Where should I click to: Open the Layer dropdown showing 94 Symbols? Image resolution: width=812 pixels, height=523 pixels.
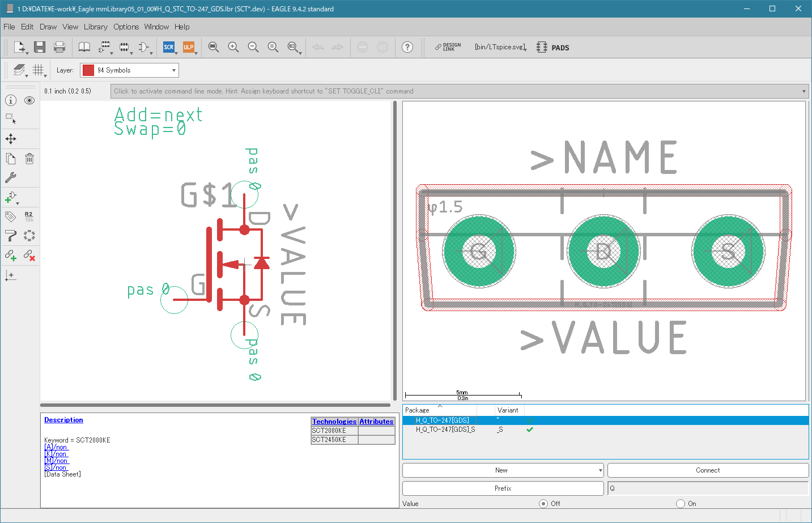[129, 70]
